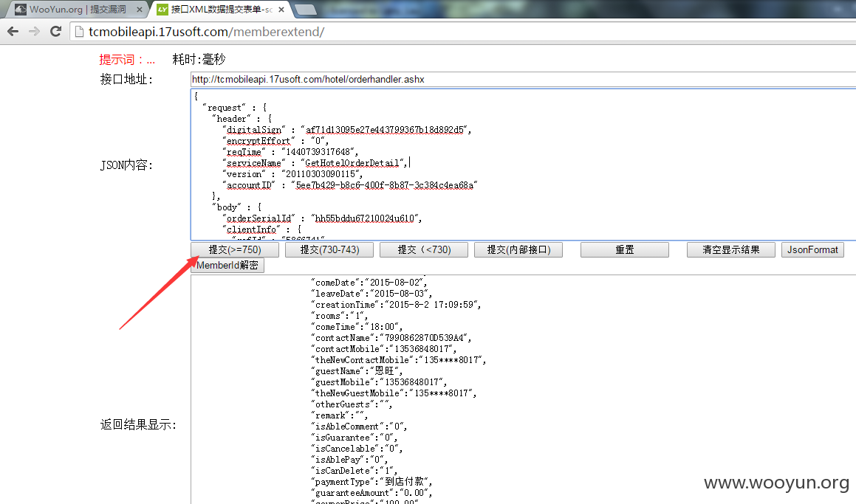The image size is (856, 504).
Task: Select the 接口XML数据提交表单 tab
Action: pyautogui.click(x=221, y=10)
